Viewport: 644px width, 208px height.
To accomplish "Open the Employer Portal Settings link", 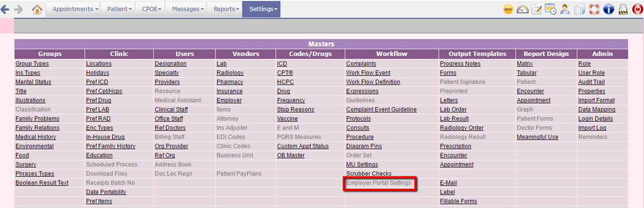I will (x=378, y=183).
